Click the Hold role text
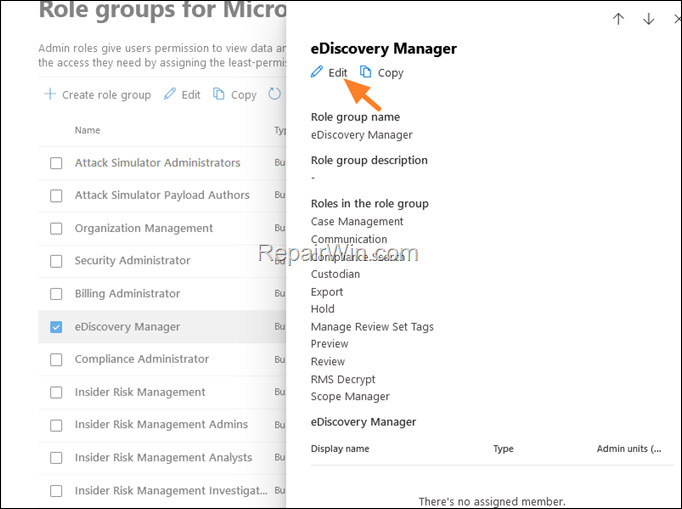The height and width of the screenshot is (509, 682). (323, 309)
